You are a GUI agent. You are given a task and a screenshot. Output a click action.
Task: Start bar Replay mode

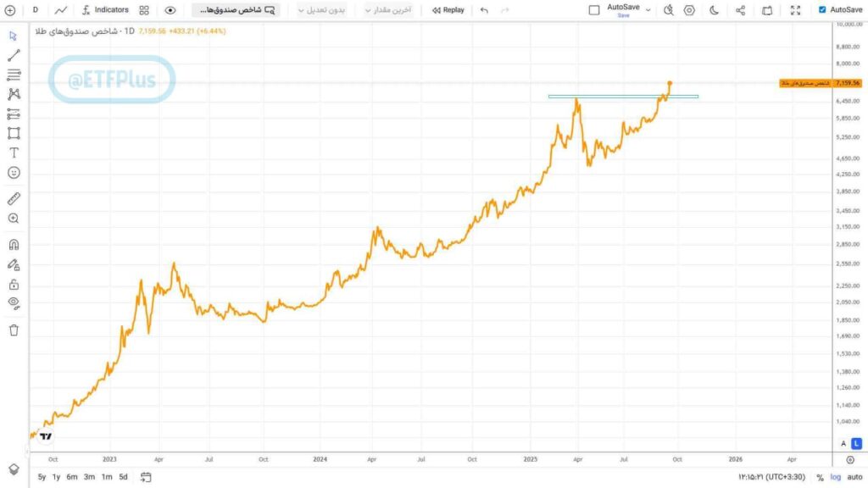coord(448,10)
